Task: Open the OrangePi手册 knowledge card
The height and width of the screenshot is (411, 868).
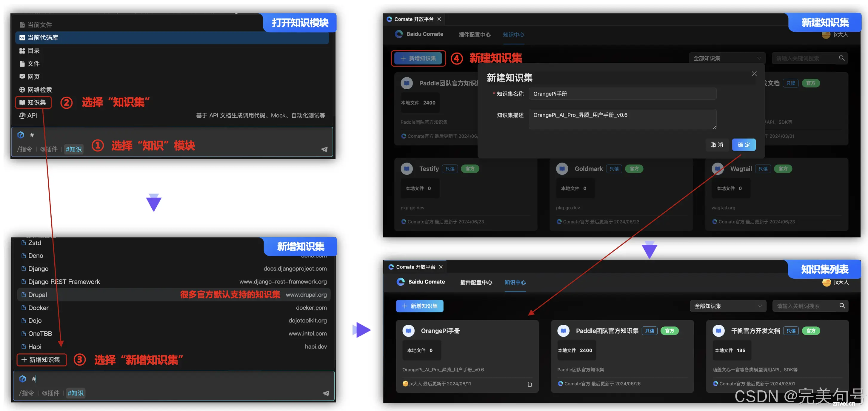Action: 467,356
